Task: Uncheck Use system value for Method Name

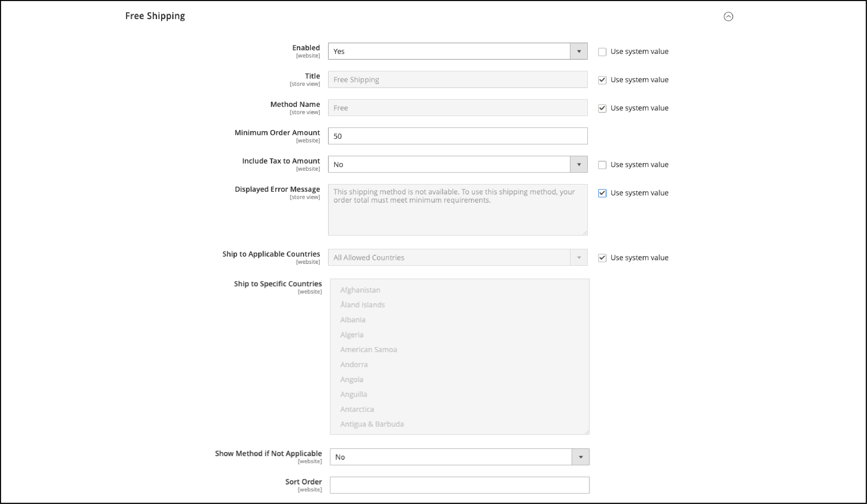Action: click(x=602, y=108)
